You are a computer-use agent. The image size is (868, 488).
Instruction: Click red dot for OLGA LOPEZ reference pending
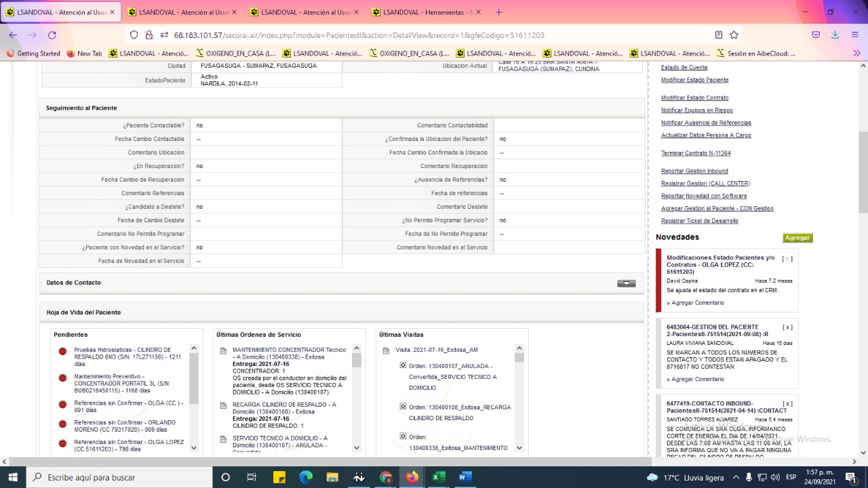tap(62, 443)
